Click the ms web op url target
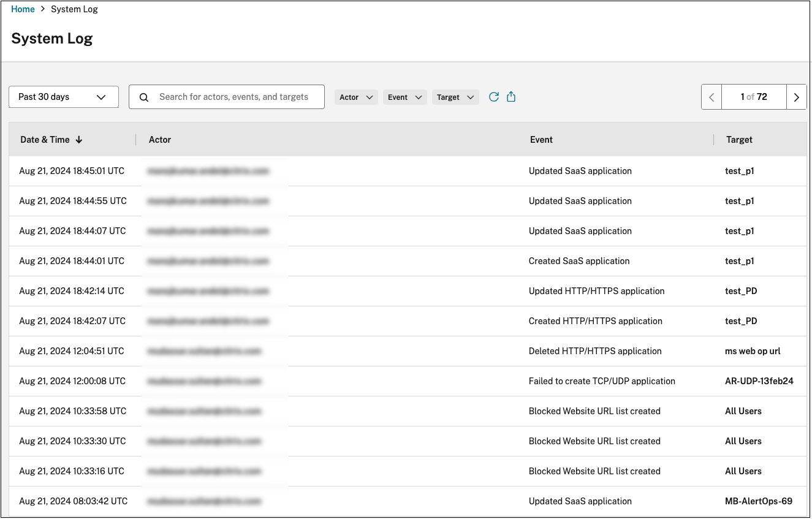 coord(753,351)
